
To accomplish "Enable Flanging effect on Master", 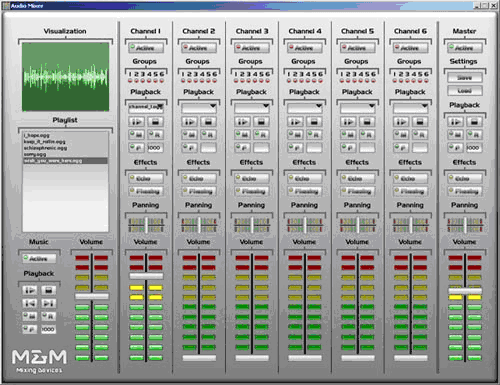I will (465, 191).
